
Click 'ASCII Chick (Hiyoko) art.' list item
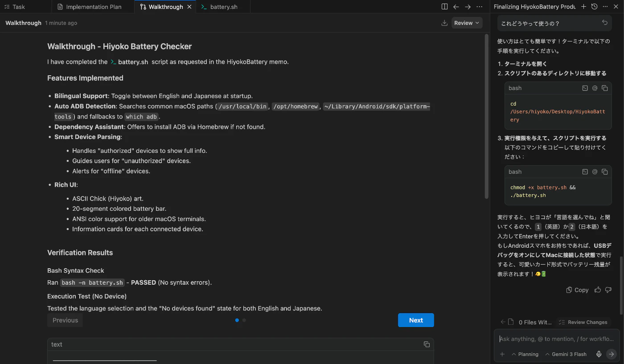pos(108,199)
